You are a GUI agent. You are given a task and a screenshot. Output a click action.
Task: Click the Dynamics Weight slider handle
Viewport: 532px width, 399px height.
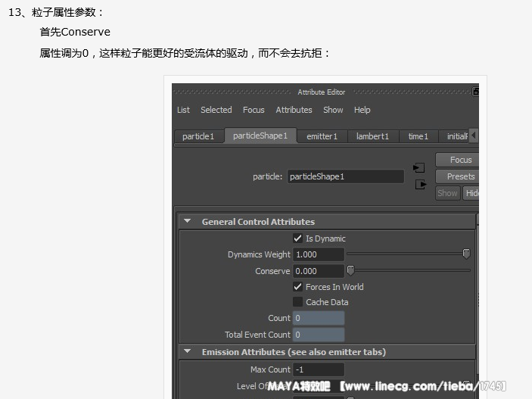point(466,254)
